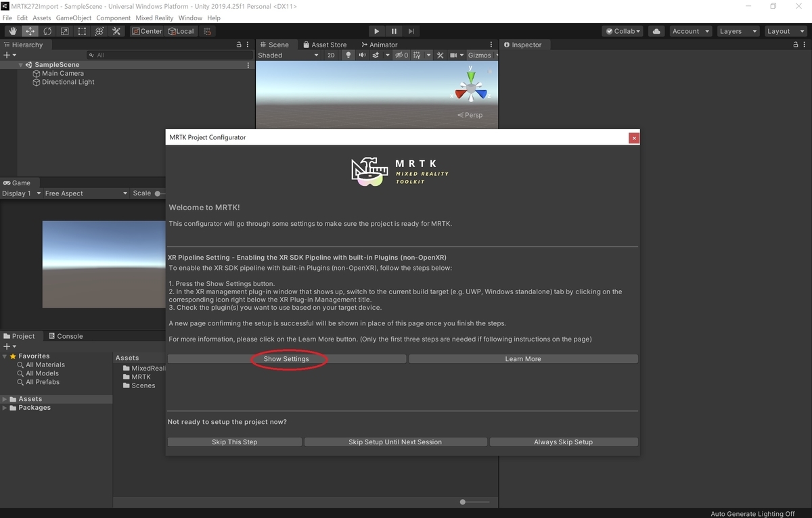Toggle 2D view in Scene
Screen dimensions: 812x518
tap(331, 55)
